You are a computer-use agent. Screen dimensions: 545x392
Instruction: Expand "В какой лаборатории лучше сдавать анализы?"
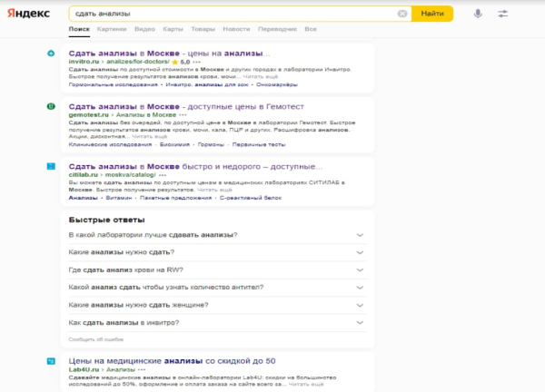click(361, 235)
